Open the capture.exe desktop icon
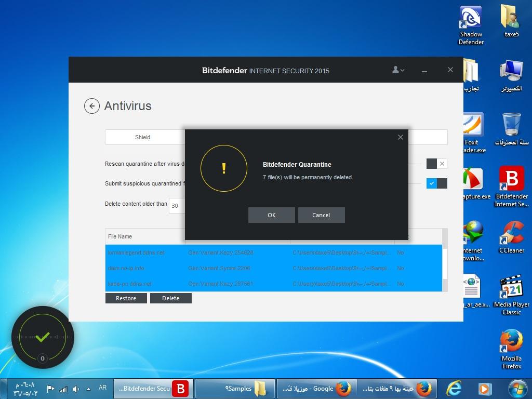This screenshot has height=399, width=532. [476, 183]
